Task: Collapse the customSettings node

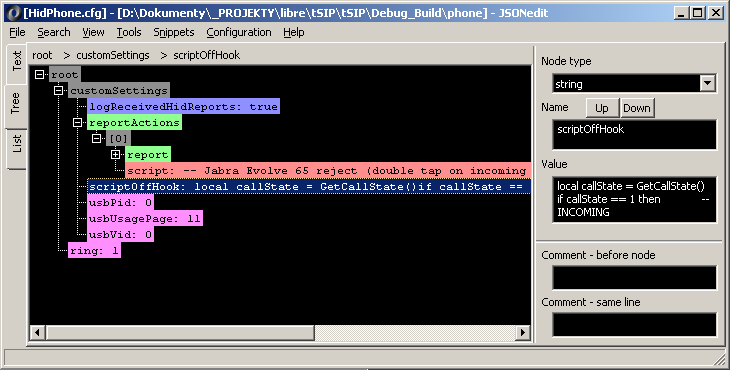Action: click(58, 90)
